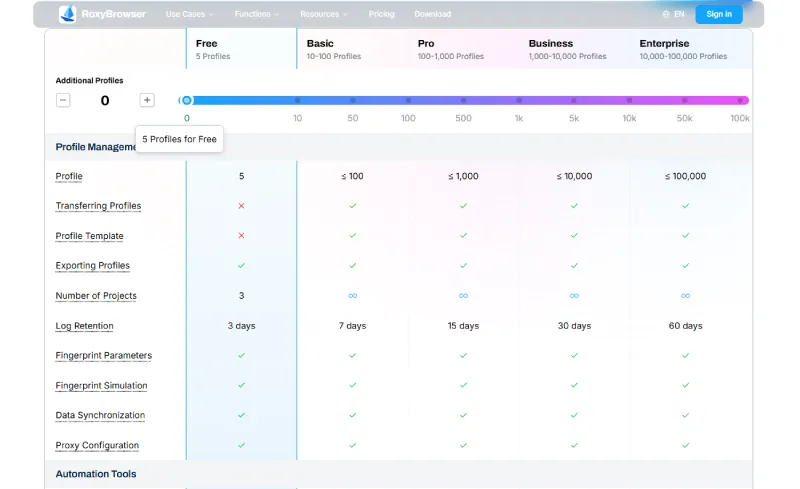The height and width of the screenshot is (489, 800).
Task: Click Data Synchronization checkmark in Pro column
Action: click(463, 415)
